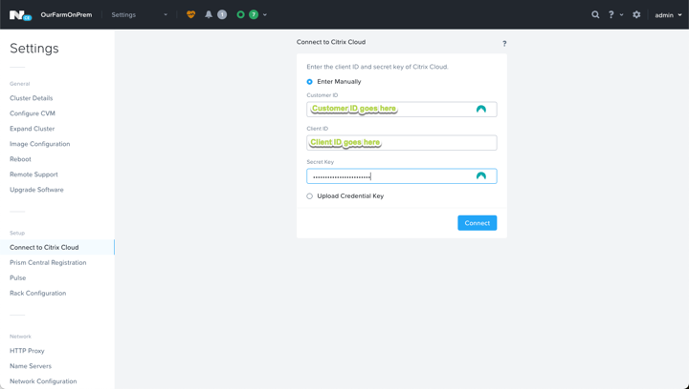Open Configure CVM settings

33,113
